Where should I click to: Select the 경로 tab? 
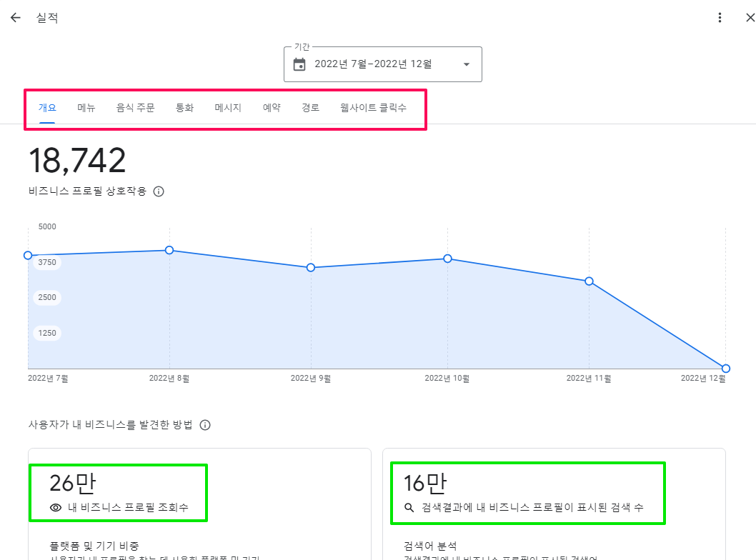pyautogui.click(x=310, y=109)
